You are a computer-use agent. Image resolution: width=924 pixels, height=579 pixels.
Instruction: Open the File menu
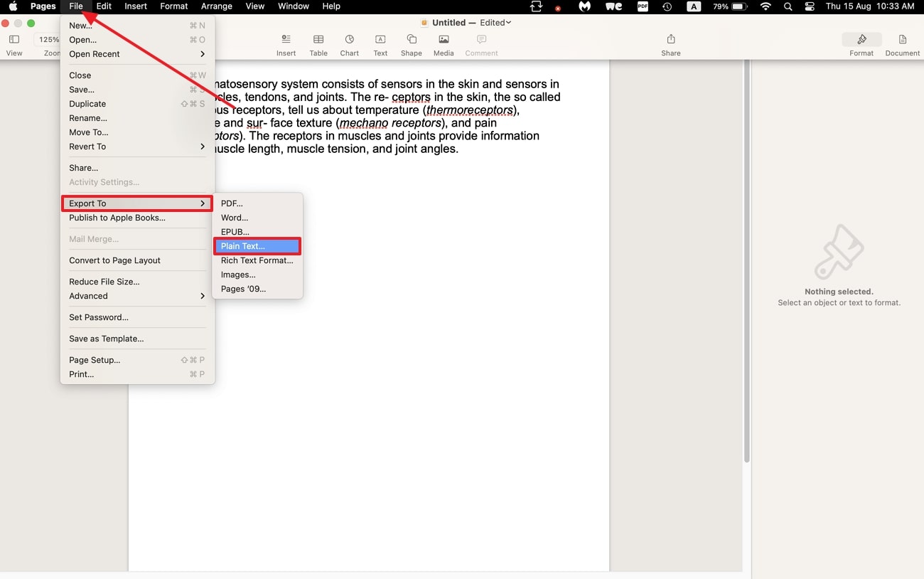[76, 6]
